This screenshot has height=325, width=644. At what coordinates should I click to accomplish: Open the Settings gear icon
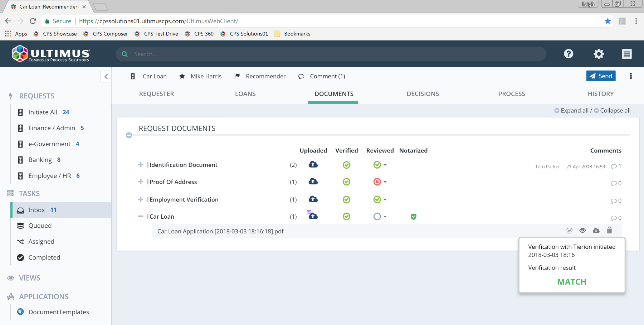(x=598, y=54)
